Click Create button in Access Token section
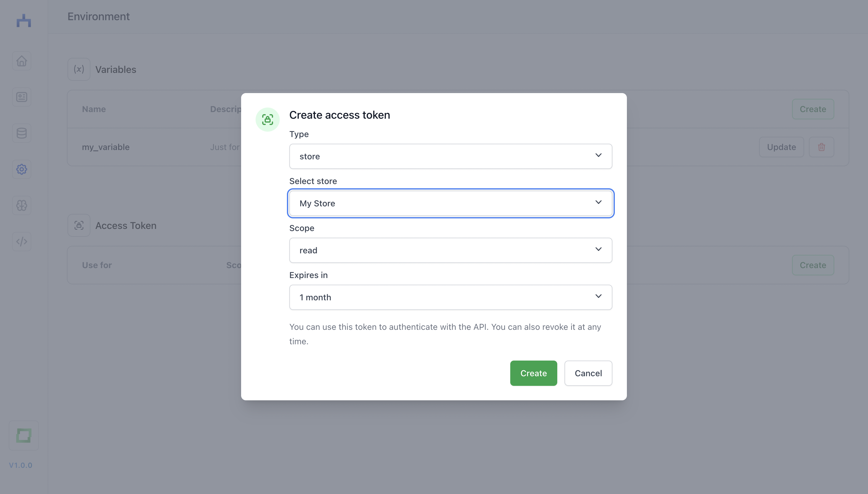This screenshot has width=868, height=494. pos(813,264)
